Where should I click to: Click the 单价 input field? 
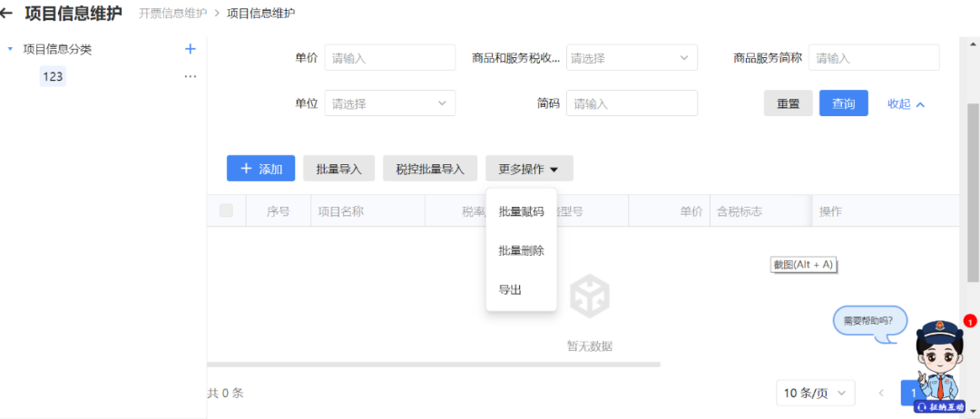[389, 58]
